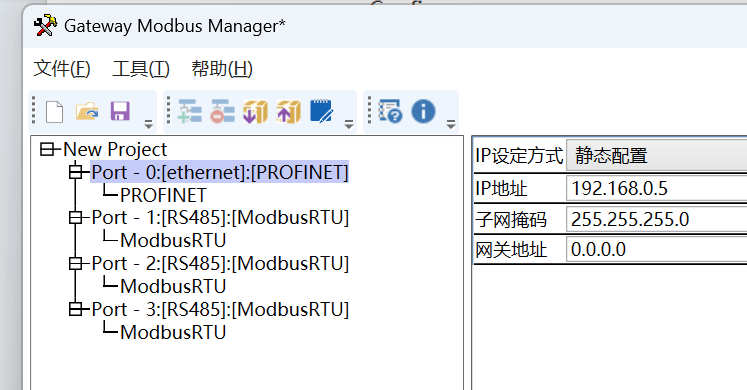Select ModbusRTU child under Port - 1

coord(173,240)
